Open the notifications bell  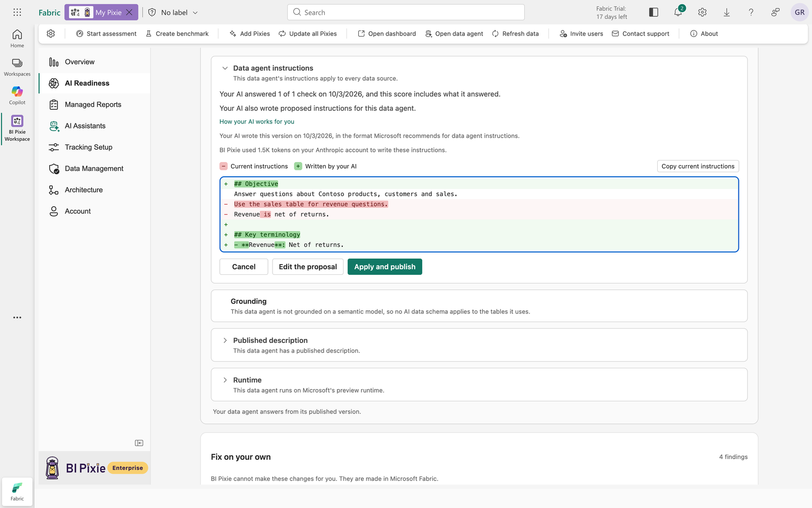coord(678,12)
